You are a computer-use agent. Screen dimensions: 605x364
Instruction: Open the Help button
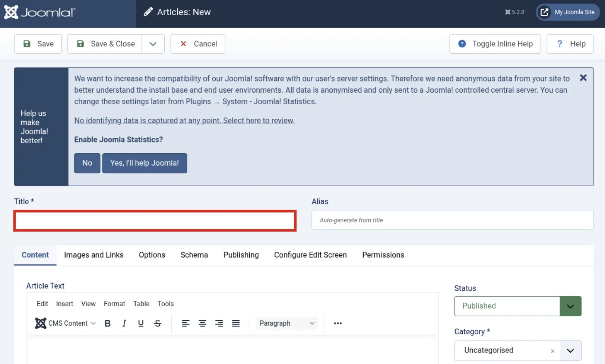570,44
